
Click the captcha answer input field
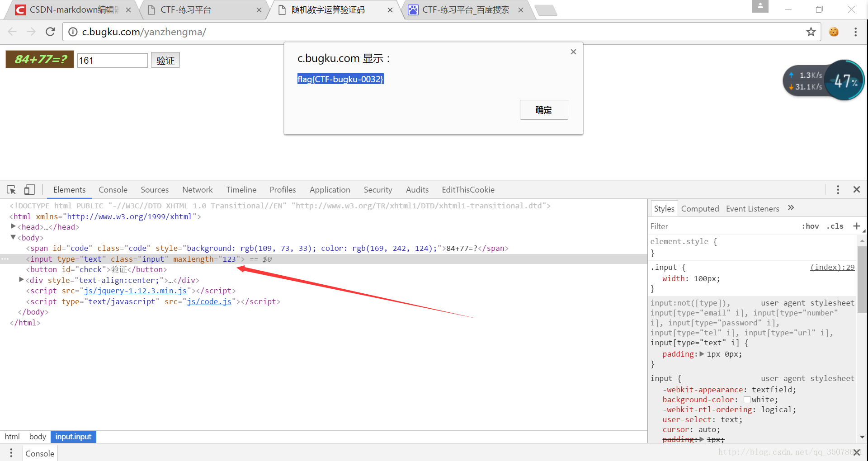coord(112,60)
